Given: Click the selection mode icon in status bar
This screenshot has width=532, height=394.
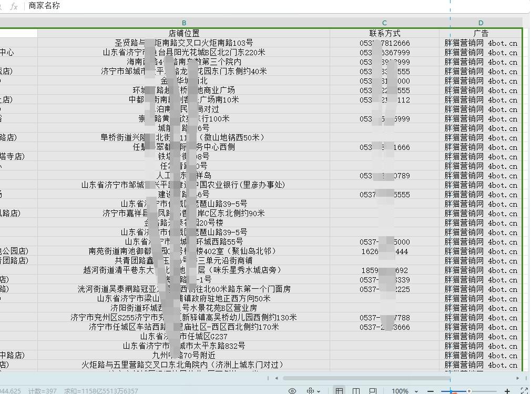Looking at the screenshot, I should coord(311,391).
